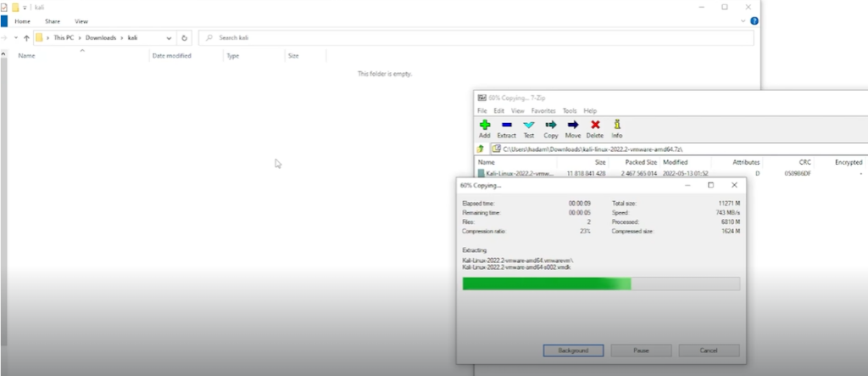Click the green extraction progress bar
This screenshot has height=376, width=868.
point(601,284)
